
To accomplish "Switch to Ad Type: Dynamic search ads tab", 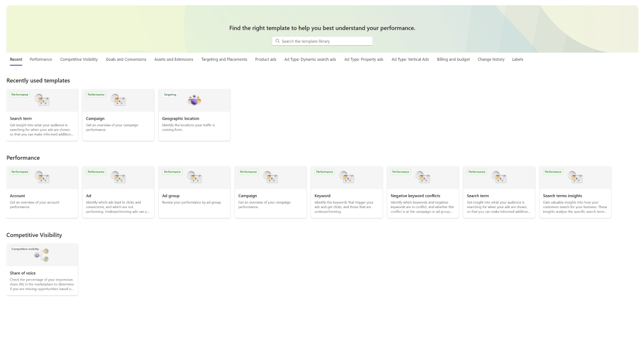I will pyautogui.click(x=310, y=59).
